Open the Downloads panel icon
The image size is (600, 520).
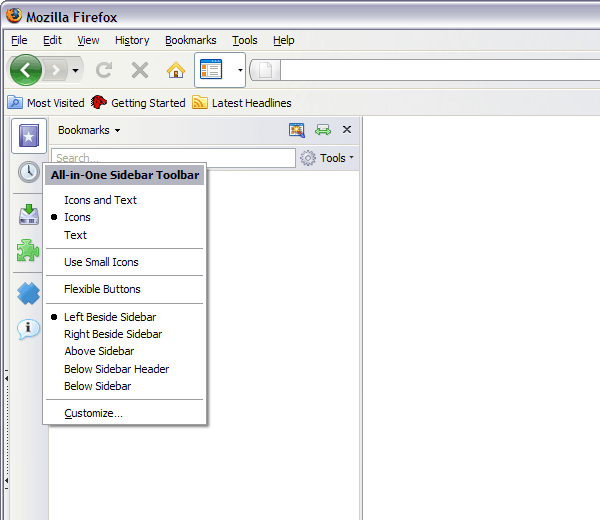(29, 214)
